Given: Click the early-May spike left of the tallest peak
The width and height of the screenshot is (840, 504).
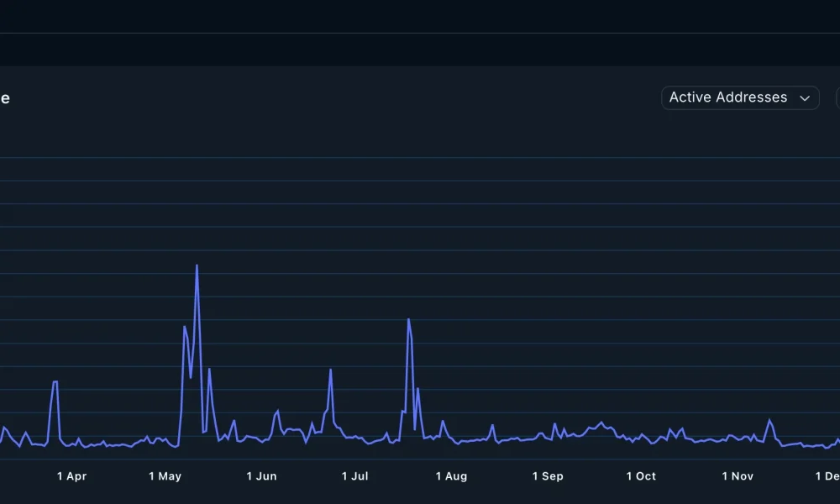Looking at the screenshot, I should [184, 327].
